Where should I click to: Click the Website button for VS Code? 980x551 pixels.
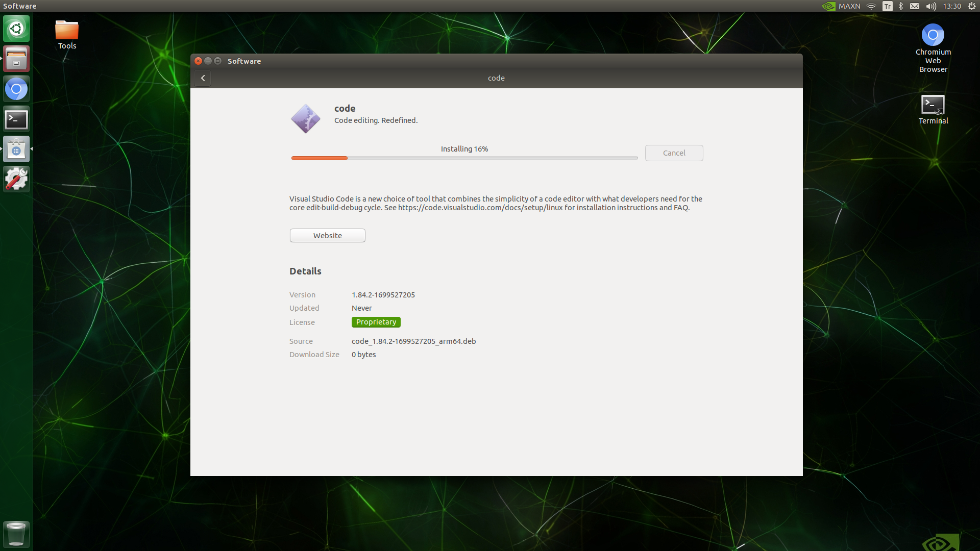pyautogui.click(x=327, y=235)
